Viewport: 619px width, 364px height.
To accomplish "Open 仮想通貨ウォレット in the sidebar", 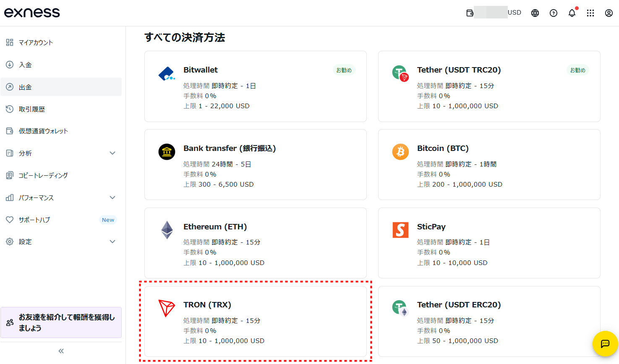I will point(61,131).
